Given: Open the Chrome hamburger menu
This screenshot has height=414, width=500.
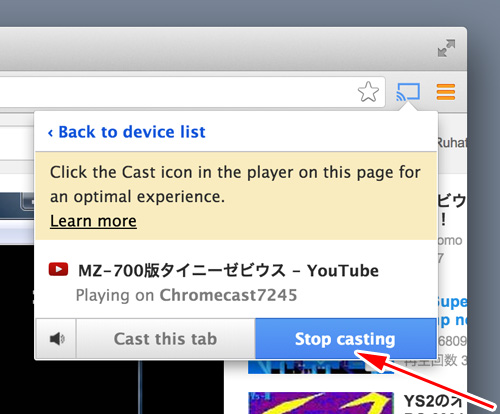Looking at the screenshot, I should 446,92.
